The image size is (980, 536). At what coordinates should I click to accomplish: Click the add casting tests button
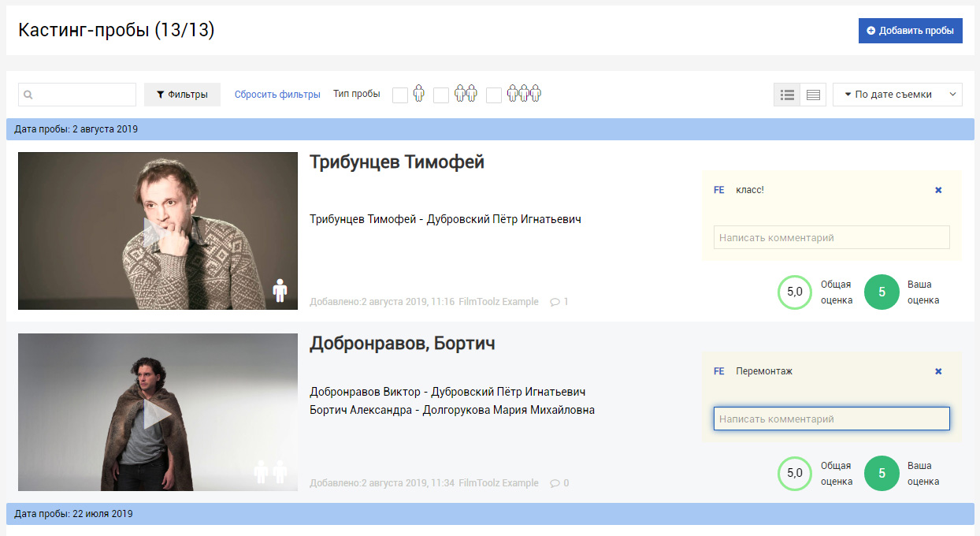point(910,31)
